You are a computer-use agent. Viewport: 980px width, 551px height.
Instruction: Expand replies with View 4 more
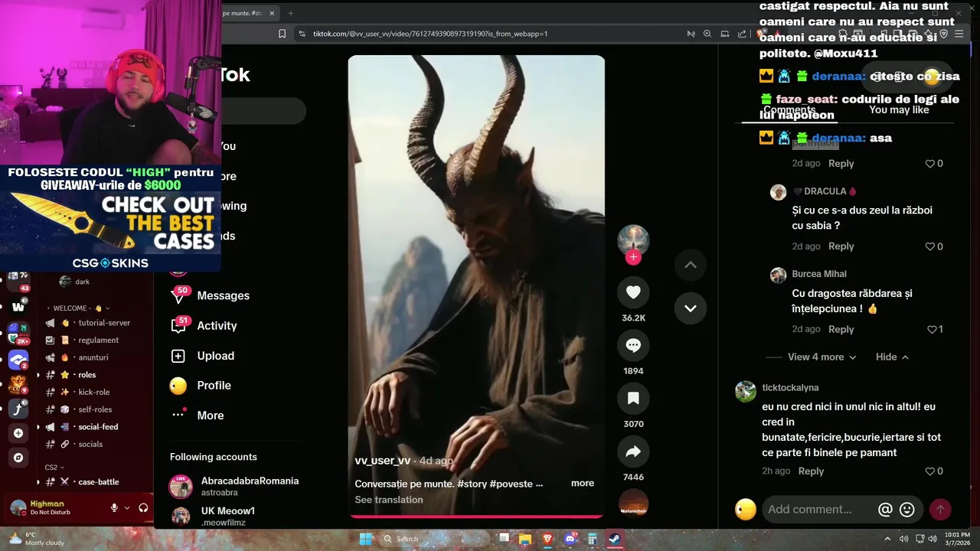pyautogui.click(x=822, y=357)
